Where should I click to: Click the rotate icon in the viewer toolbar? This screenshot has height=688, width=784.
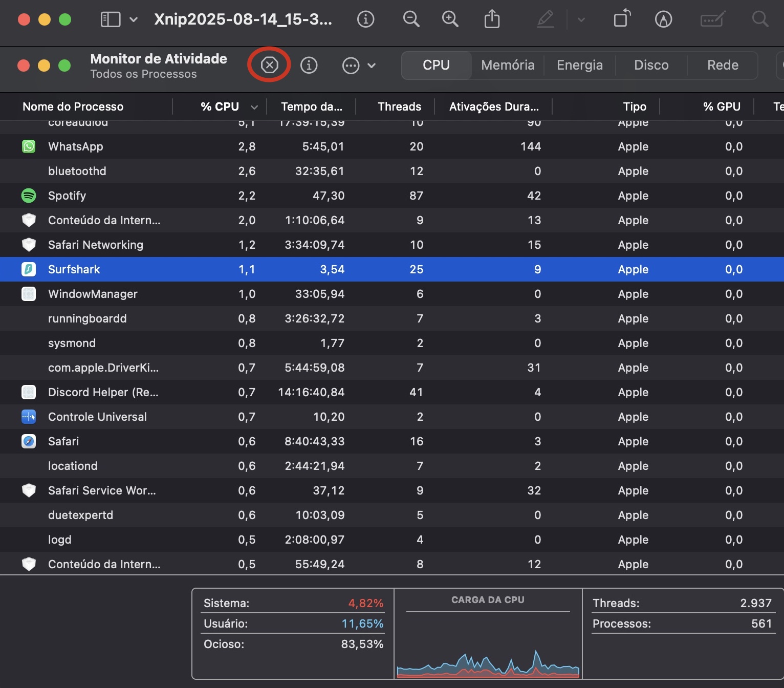pos(621,19)
